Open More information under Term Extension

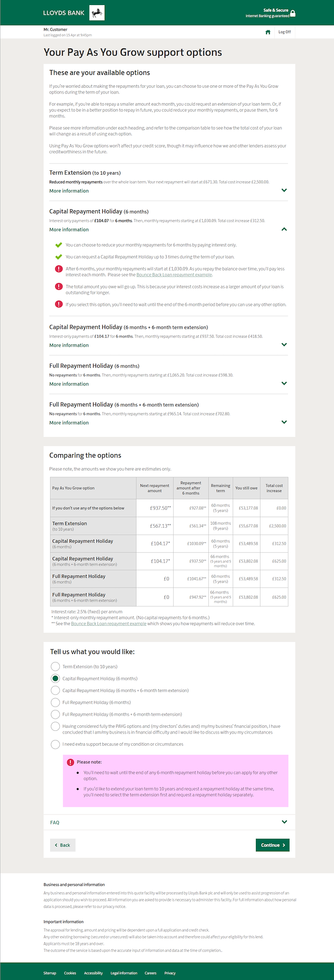click(x=69, y=191)
